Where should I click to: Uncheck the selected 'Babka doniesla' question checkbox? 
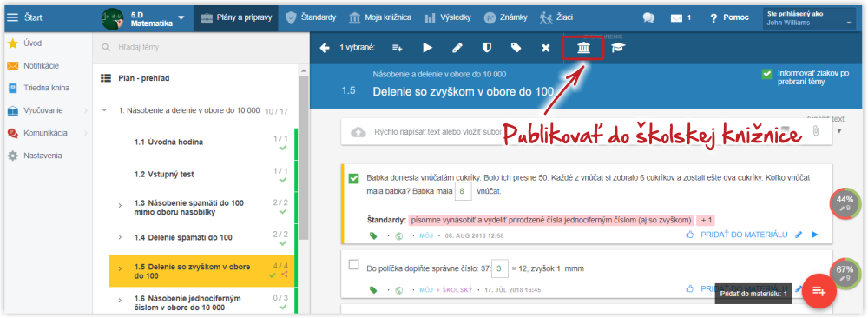[354, 178]
